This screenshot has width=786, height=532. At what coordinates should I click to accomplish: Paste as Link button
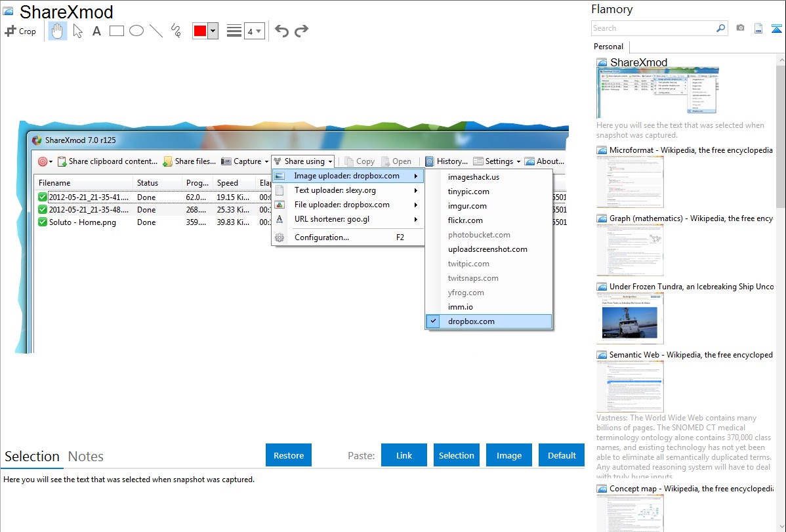404,455
